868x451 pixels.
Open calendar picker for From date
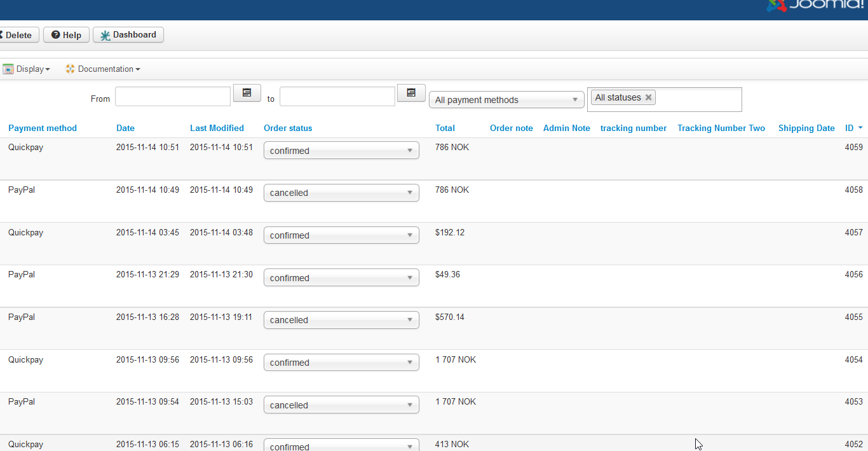coord(247,93)
